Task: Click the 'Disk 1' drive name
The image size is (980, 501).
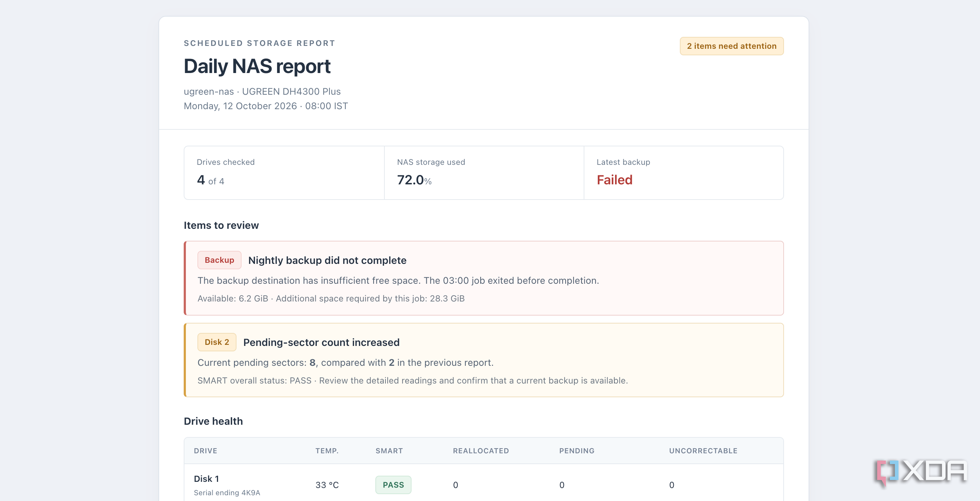Action: (x=206, y=479)
